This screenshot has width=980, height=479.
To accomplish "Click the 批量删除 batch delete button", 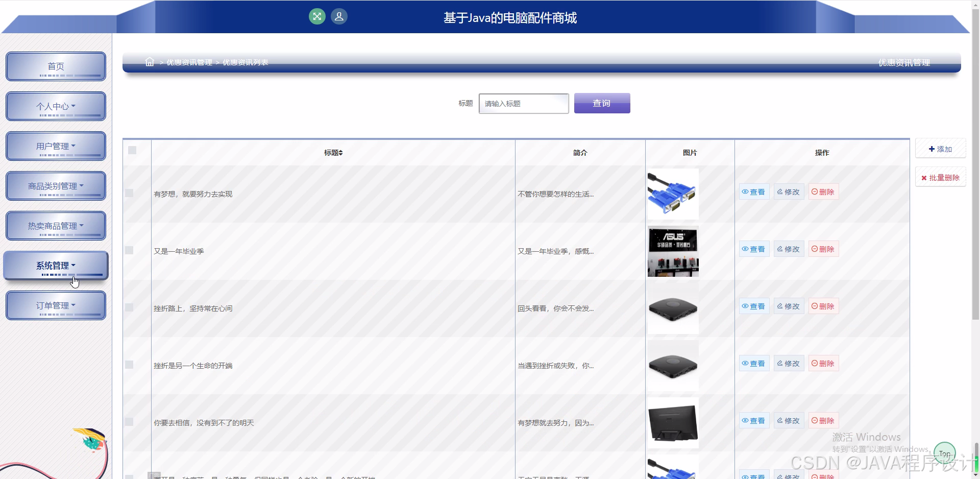I will (x=940, y=177).
